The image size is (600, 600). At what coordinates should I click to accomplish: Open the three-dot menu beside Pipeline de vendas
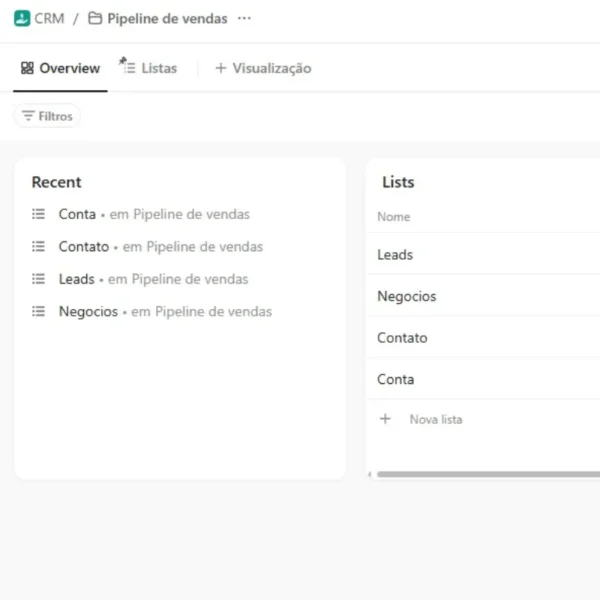pos(244,18)
